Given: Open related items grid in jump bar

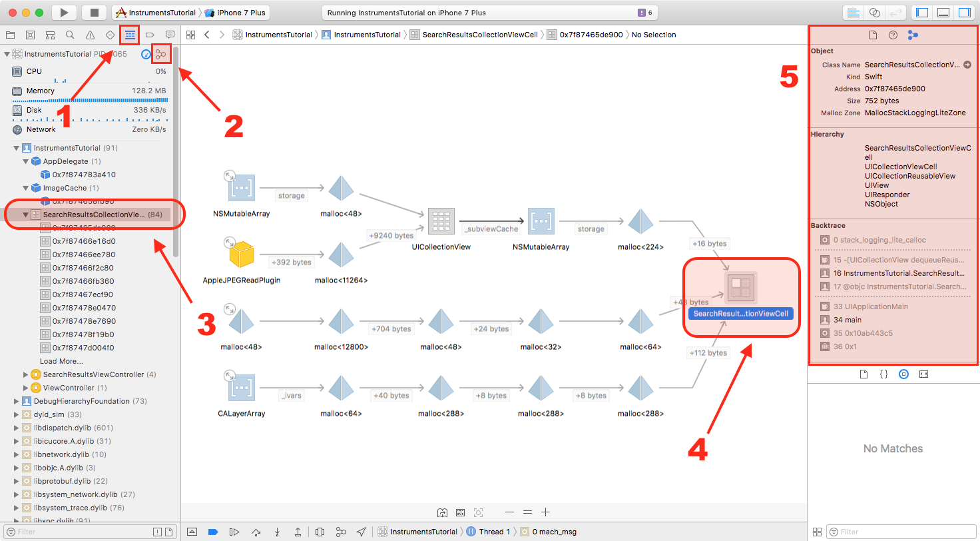Looking at the screenshot, I should [x=190, y=35].
